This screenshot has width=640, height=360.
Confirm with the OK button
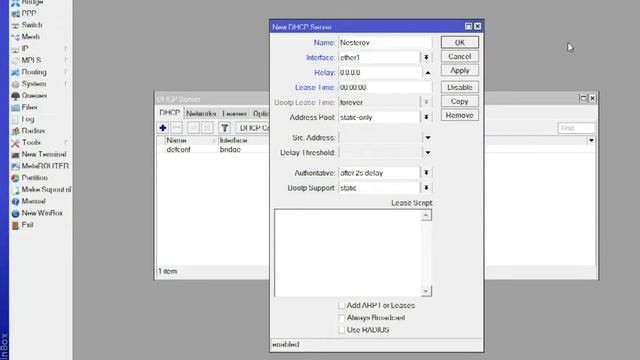pyautogui.click(x=460, y=42)
